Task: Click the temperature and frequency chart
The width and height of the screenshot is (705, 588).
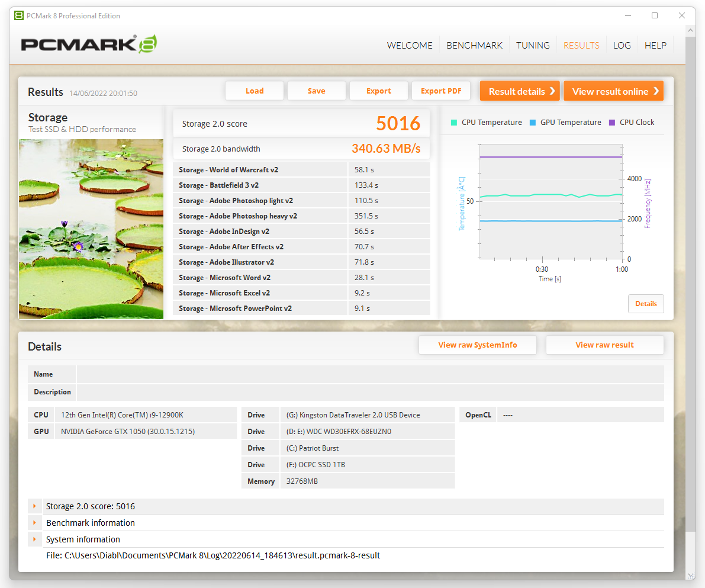Action: click(551, 202)
